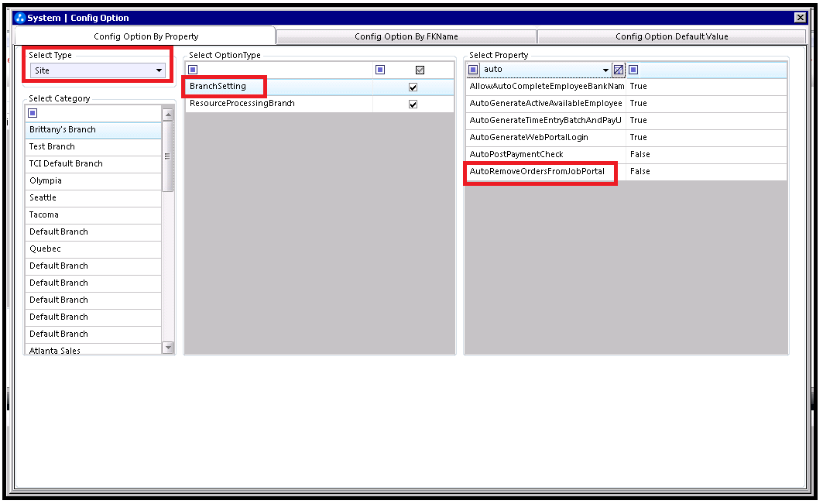Uncheck the BranchSetting checkbox
This screenshot has height=504, width=823.
(413, 87)
